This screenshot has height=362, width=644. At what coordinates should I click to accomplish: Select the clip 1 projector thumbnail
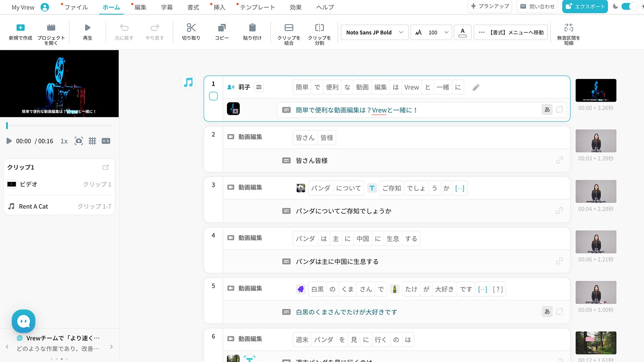tap(596, 90)
